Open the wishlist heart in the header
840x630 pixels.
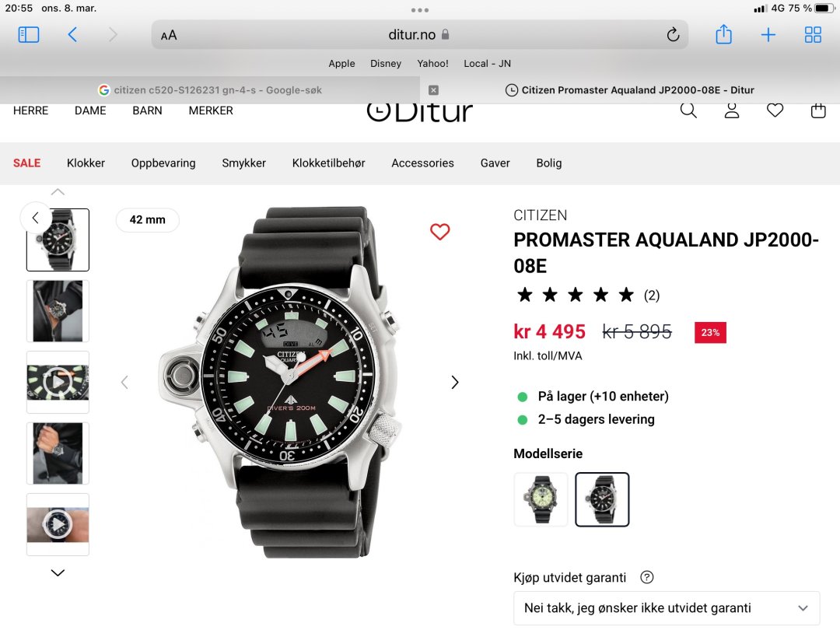pos(775,110)
